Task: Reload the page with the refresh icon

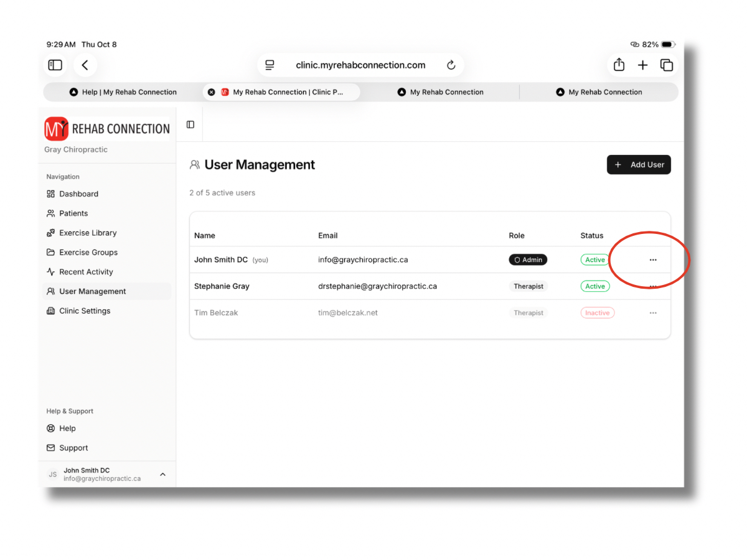Action: pos(451,65)
